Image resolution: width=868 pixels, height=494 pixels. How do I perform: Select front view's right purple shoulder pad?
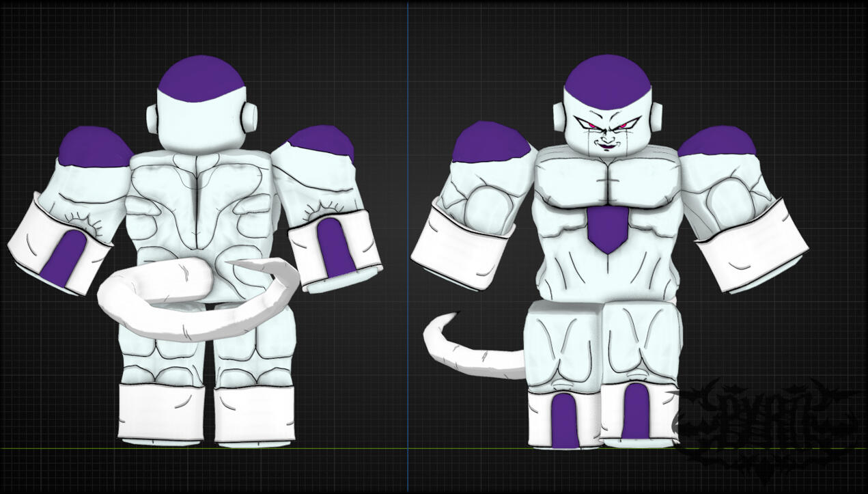point(717,141)
